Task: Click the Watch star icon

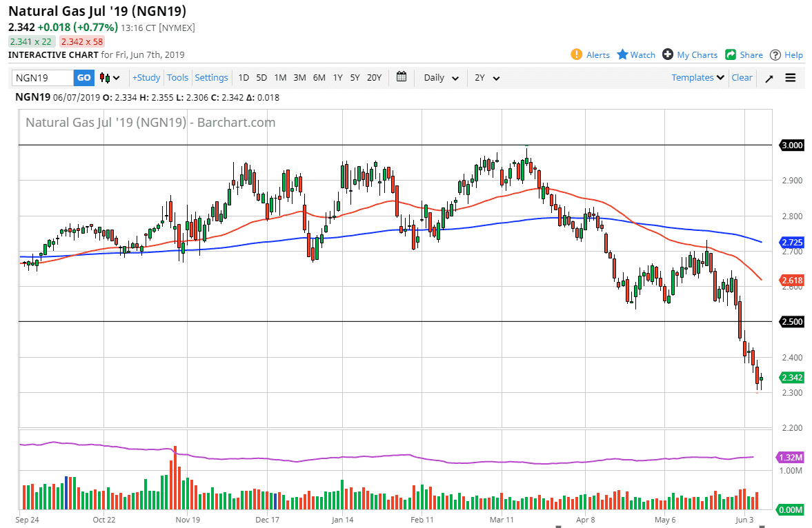Action: click(622, 55)
